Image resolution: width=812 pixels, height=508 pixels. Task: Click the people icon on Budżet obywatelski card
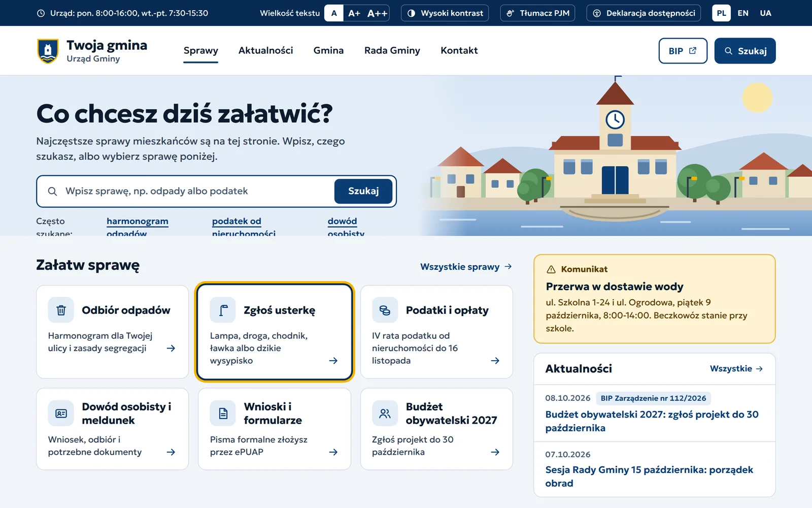click(x=385, y=414)
